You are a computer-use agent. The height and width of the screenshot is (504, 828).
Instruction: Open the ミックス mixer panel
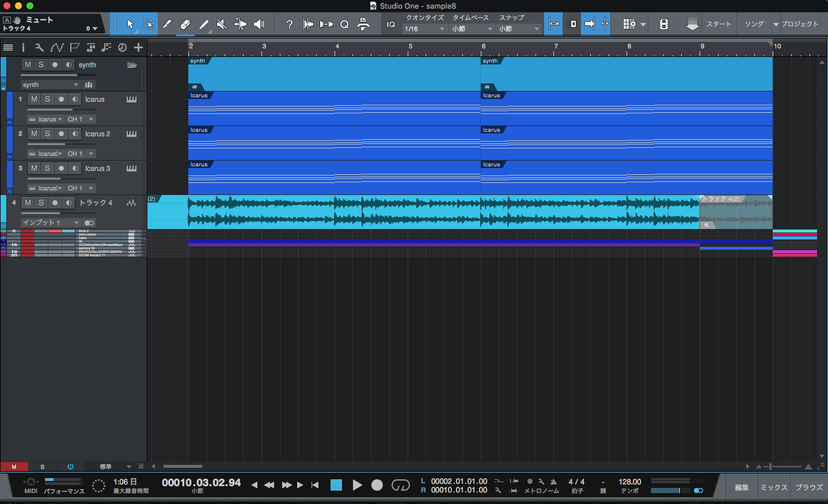[x=774, y=487]
